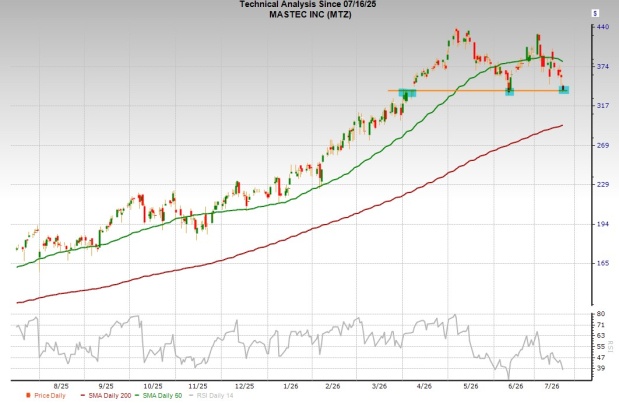The width and height of the screenshot is (619, 403).
Task: Click the RSI 80 axis label
Action: (601, 314)
